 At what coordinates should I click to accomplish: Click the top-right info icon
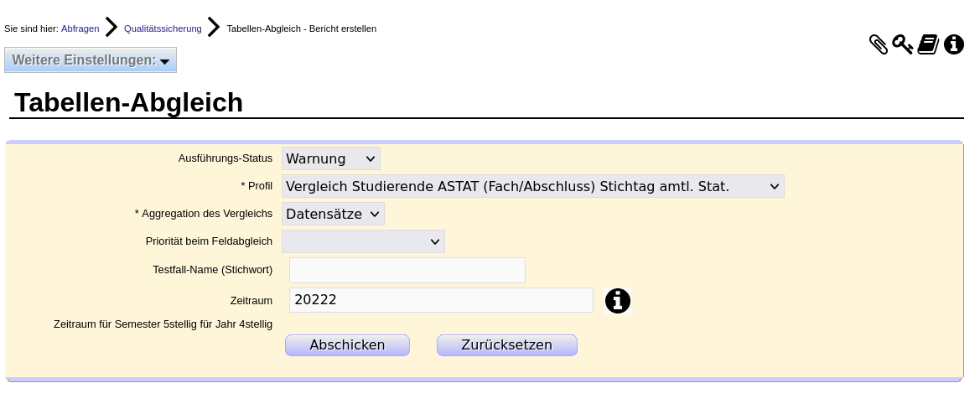point(954,44)
